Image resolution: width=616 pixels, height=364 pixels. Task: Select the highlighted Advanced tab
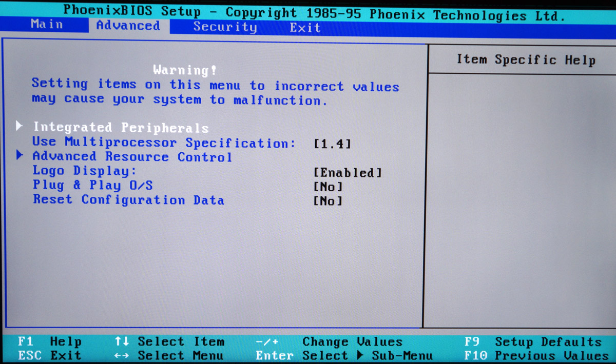point(128,26)
